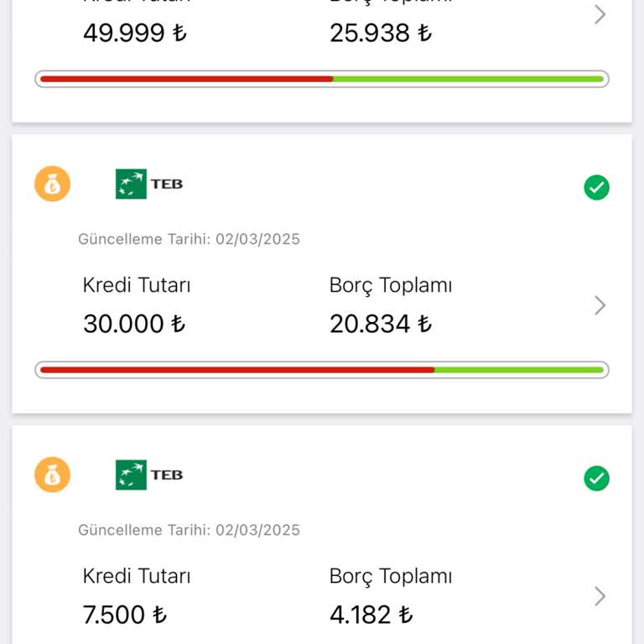Tap the money bag icon on the 30.000 ₺ loan card
This screenshot has width=644, height=644.
pos(53,184)
